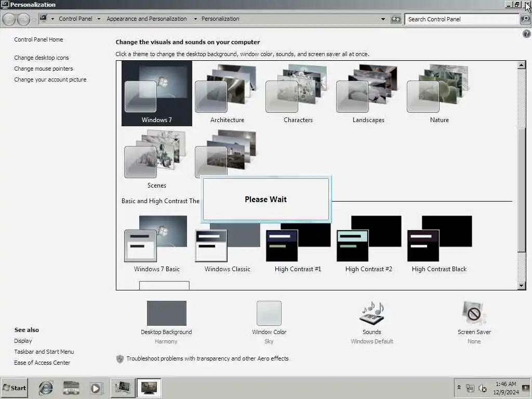Open the Display link under See also
The height and width of the screenshot is (399, 532).
[23, 341]
